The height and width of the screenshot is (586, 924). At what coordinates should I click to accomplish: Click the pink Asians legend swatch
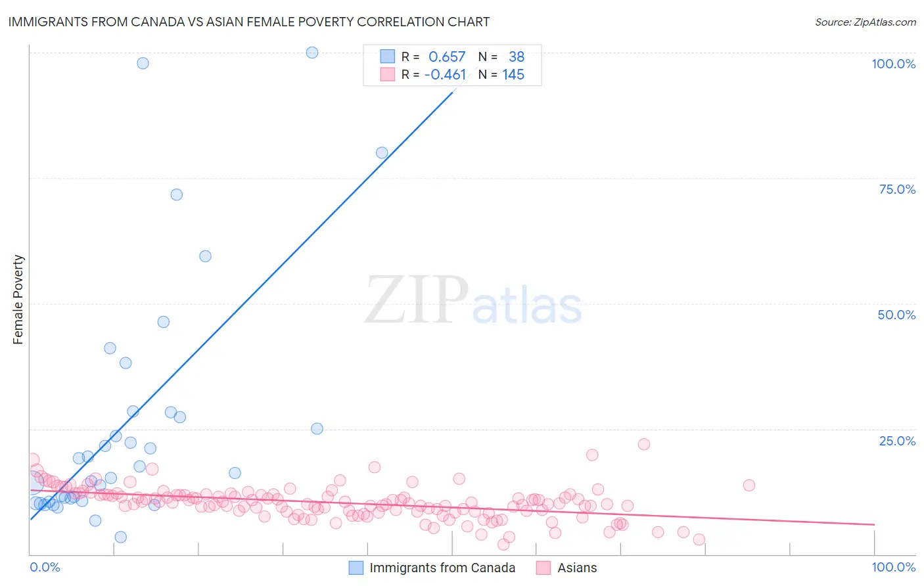[543, 568]
